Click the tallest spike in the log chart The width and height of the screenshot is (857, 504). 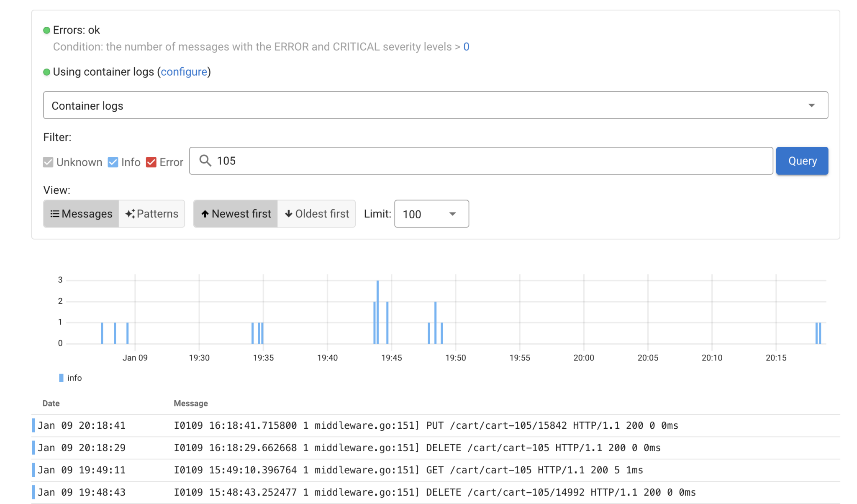[x=377, y=312]
